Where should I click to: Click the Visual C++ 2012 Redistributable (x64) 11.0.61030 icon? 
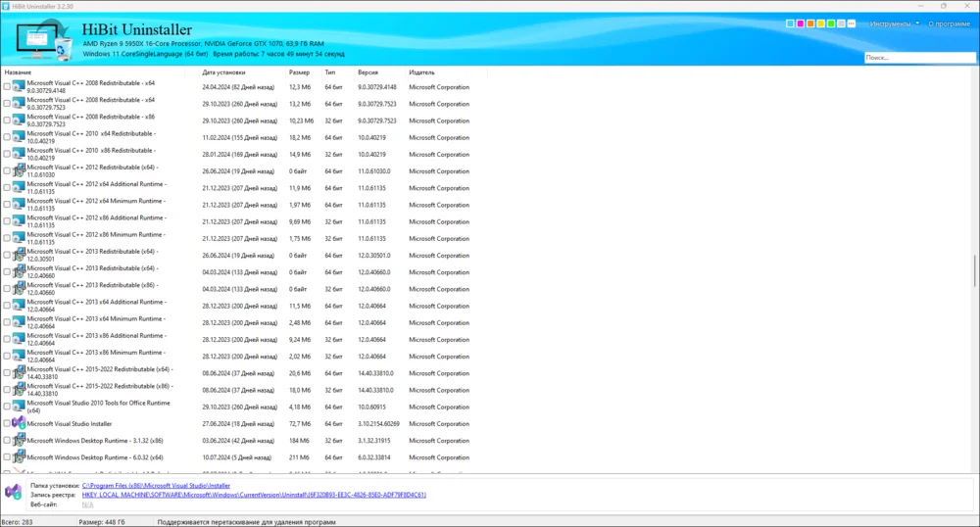click(x=19, y=170)
